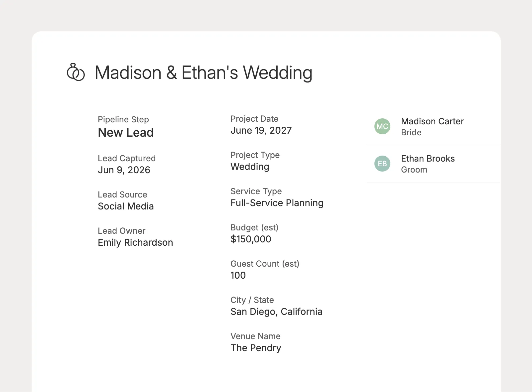Click Madison Carter's MC avatar

coord(382,126)
